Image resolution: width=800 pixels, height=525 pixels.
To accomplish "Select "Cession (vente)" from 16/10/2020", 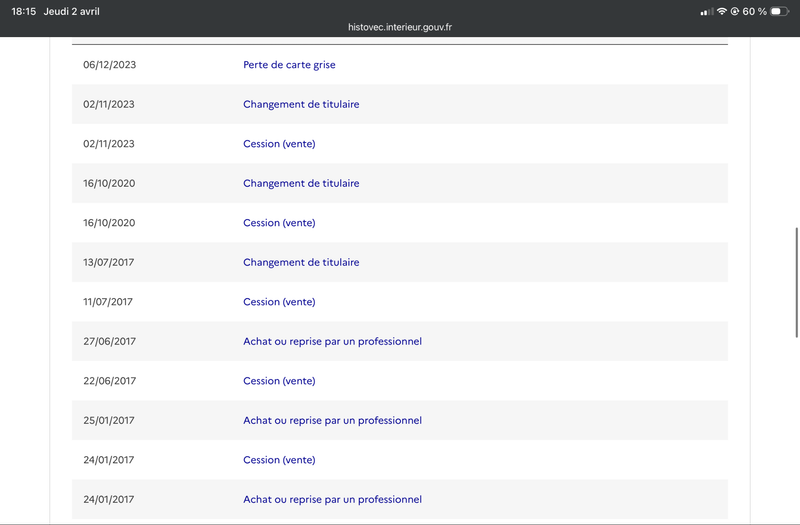I will click(x=279, y=223).
